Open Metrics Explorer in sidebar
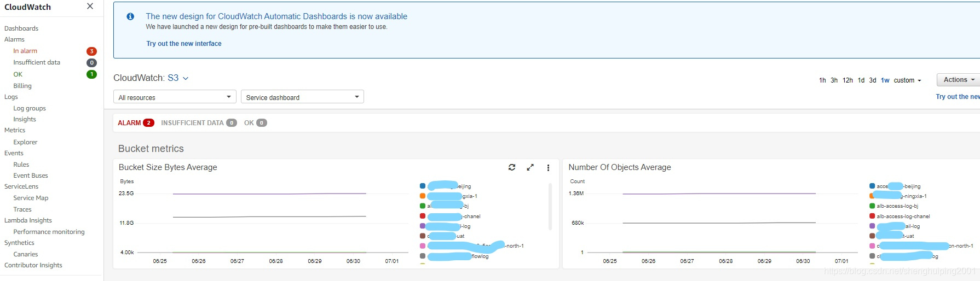 pyautogui.click(x=25, y=142)
